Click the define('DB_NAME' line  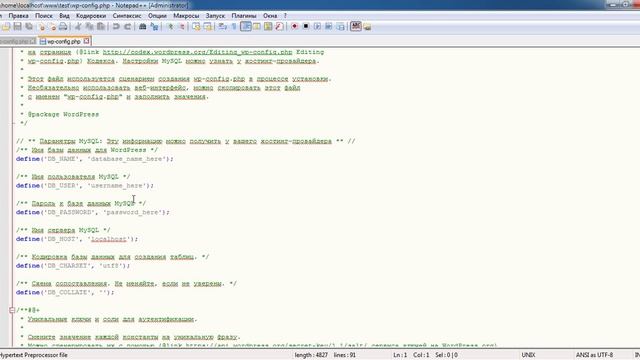pos(95,159)
